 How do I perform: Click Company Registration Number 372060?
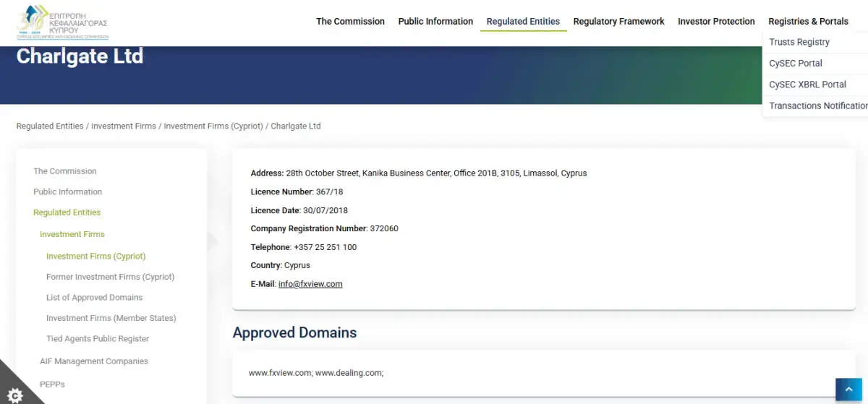(x=324, y=228)
